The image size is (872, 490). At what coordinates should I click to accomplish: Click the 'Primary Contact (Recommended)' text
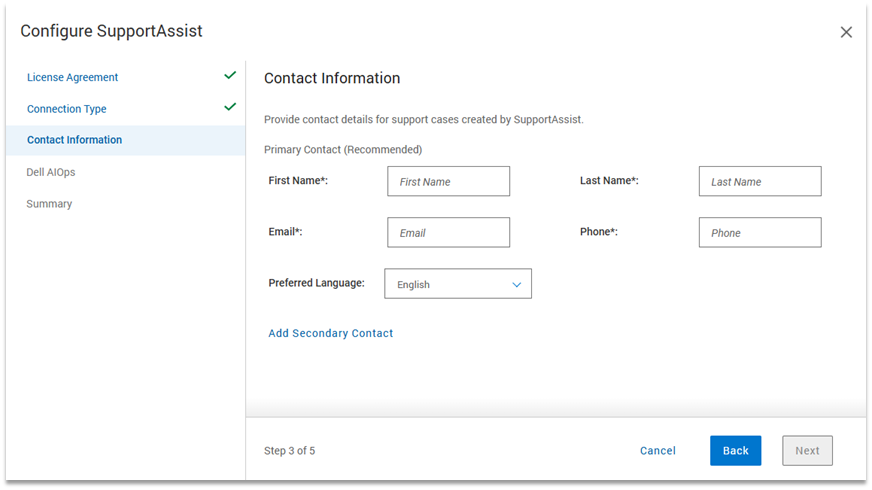[343, 150]
